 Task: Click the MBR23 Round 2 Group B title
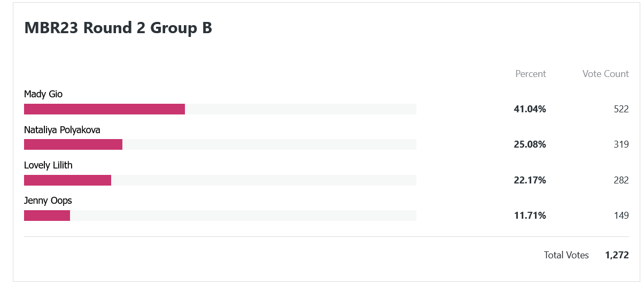[x=118, y=28]
